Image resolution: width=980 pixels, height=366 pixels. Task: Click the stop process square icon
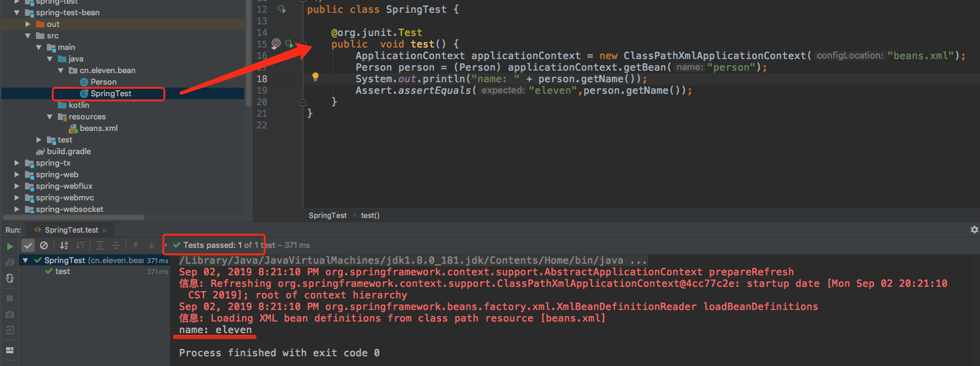pyautogui.click(x=10, y=298)
